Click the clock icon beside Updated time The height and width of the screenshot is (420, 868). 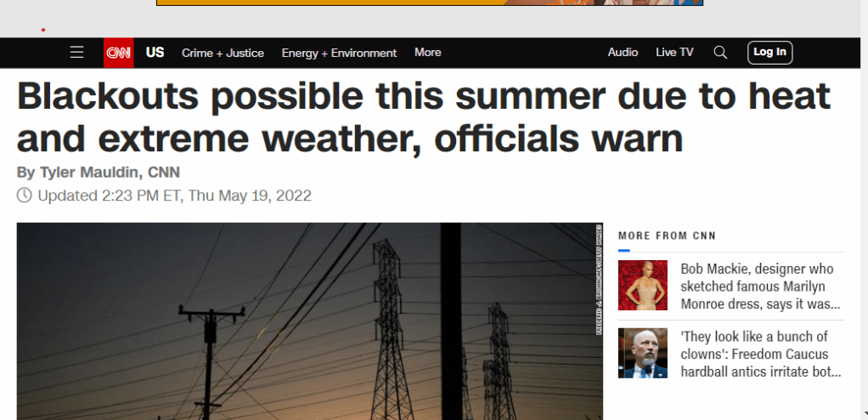(25, 195)
